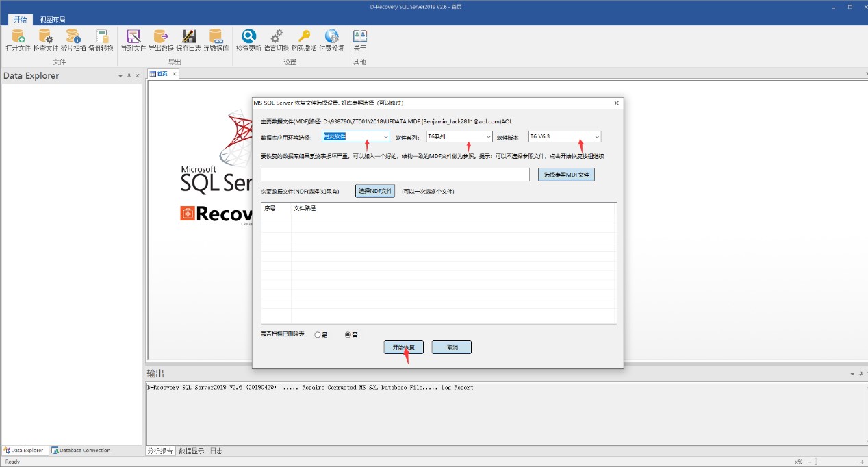Click the 导到文件 export-to-file icon

[133, 40]
